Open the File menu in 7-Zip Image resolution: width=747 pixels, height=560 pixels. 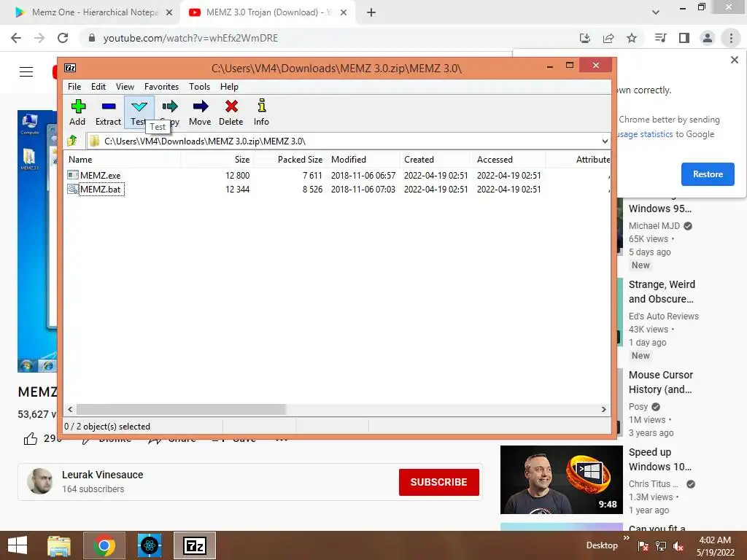tap(74, 87)
